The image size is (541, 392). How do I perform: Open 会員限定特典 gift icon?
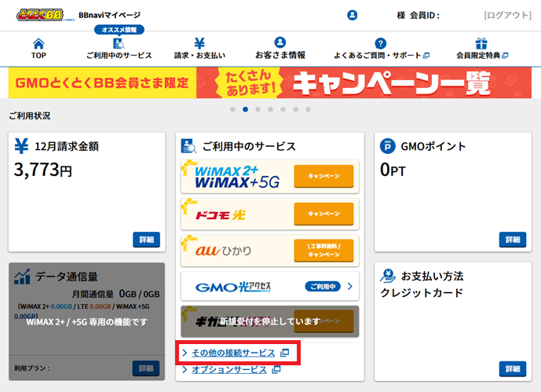coord(481,49)
